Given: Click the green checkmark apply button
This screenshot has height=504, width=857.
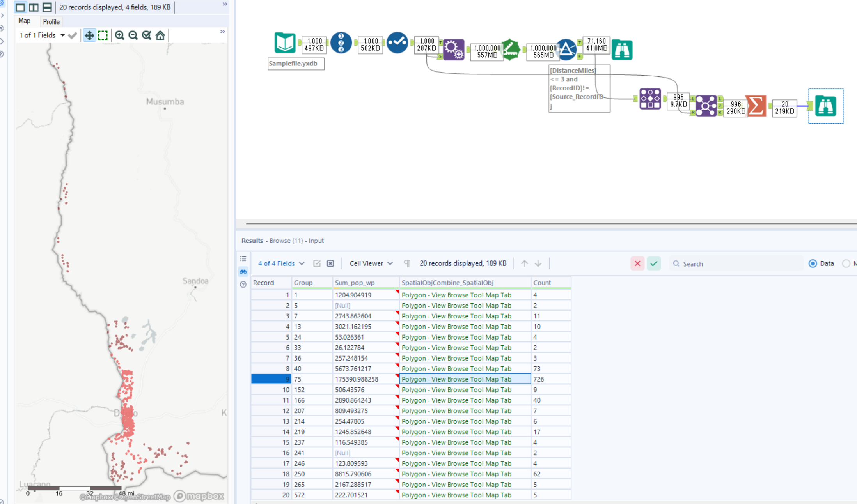Looking at the screenshot, I should coord(654,263).
